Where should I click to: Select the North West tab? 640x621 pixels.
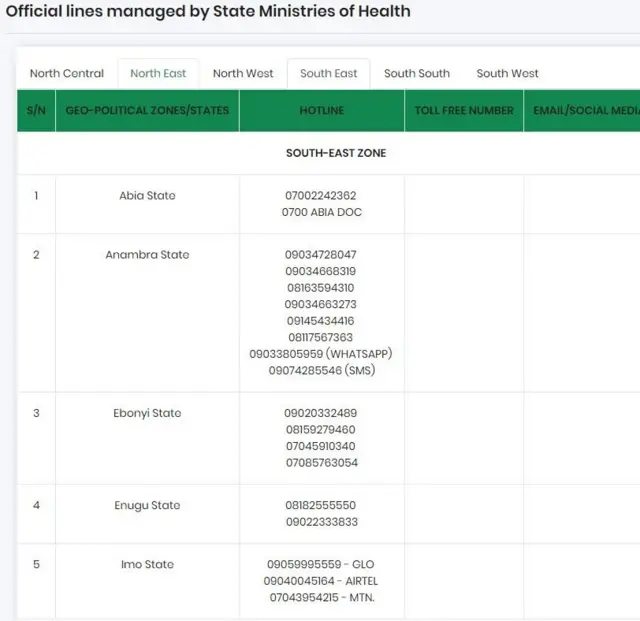pos(243,73)
